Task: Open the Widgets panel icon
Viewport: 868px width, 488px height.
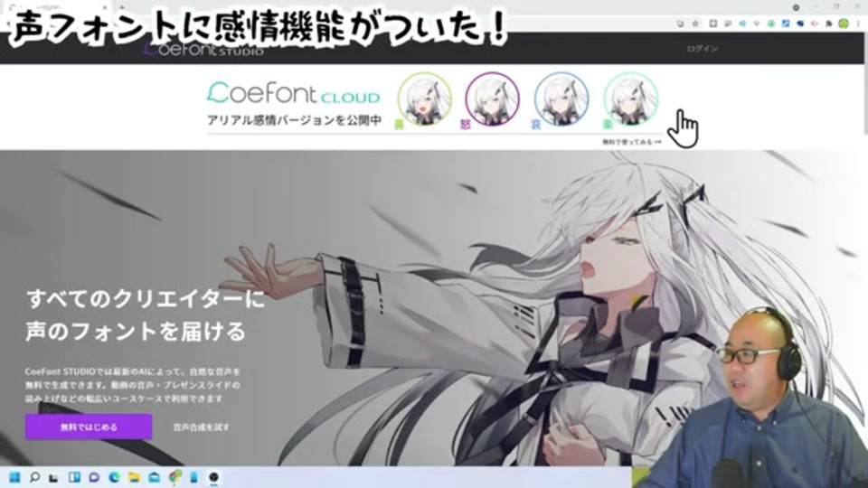Action: (x=74, y=477)
